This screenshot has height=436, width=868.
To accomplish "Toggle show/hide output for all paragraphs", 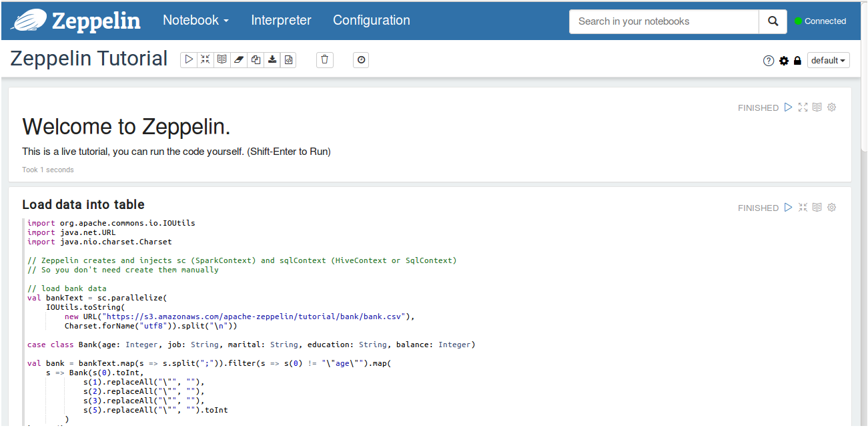I will [x=222, y=60].
